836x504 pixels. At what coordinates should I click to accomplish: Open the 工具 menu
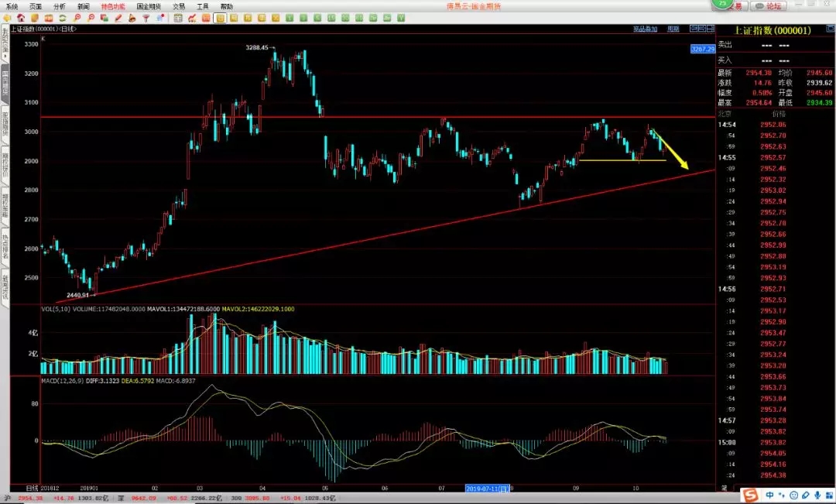coord(203,6)
